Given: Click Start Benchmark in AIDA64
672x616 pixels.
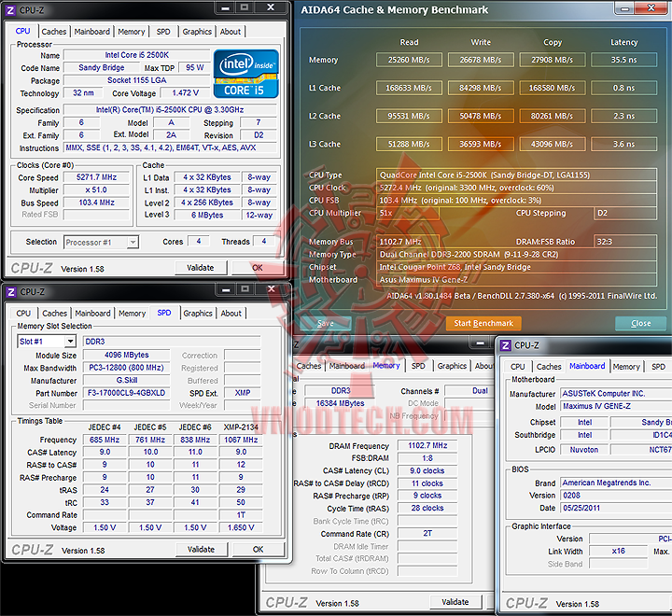Looking at the screenshot, I should point(483,323).
